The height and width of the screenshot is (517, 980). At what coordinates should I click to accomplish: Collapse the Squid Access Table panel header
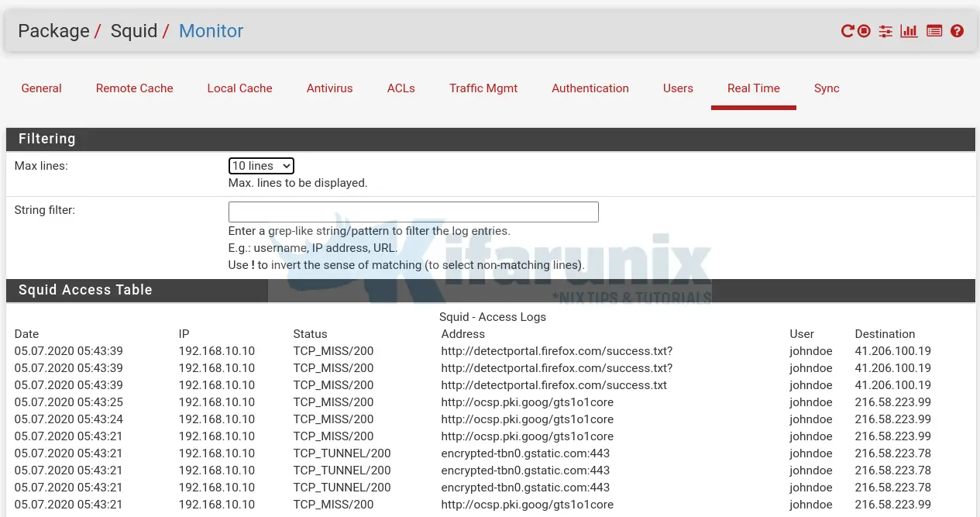85,290
